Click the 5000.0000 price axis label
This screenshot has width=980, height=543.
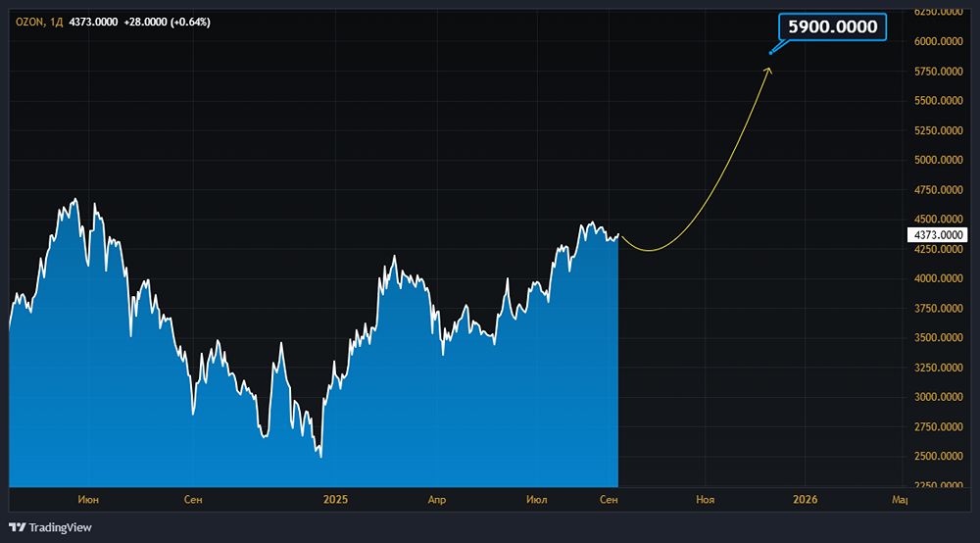tap(938, 160)
